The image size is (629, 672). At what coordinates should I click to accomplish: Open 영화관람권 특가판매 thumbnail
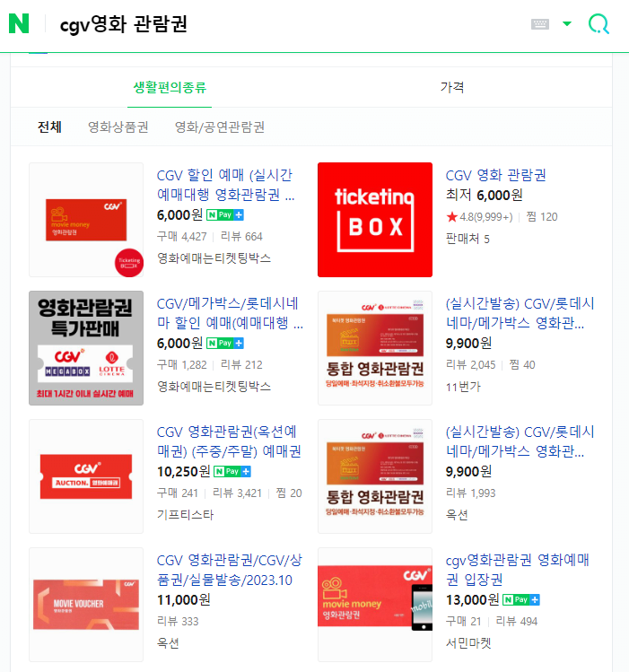pyautogui.click(x=86, y=348)
